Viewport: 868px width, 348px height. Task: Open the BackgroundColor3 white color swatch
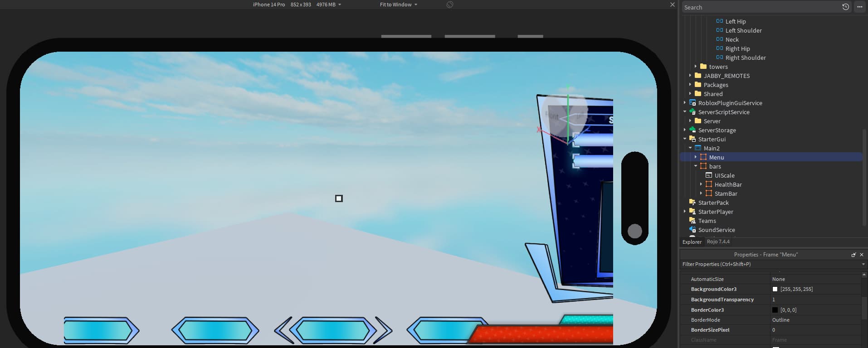point(775,289)
